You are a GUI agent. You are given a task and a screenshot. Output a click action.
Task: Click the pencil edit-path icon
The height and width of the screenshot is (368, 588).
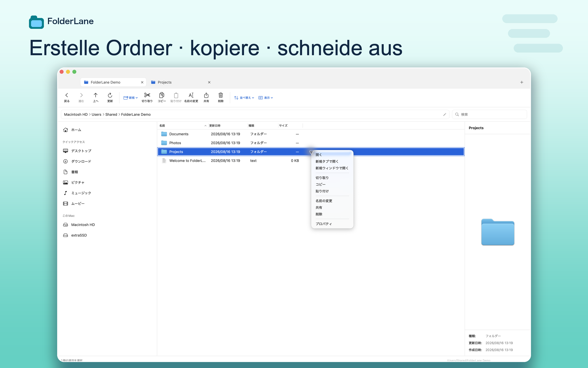click(x=444, y=114)
